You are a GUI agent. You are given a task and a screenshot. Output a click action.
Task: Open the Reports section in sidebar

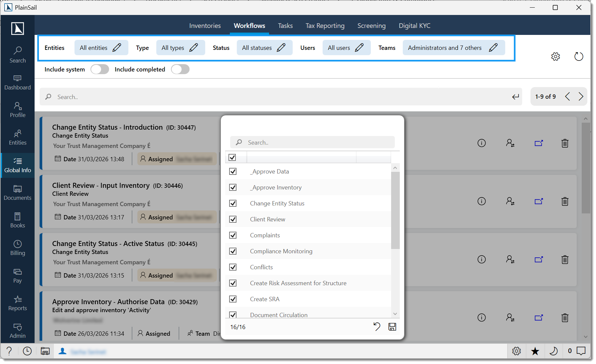(x=17, y=303)
